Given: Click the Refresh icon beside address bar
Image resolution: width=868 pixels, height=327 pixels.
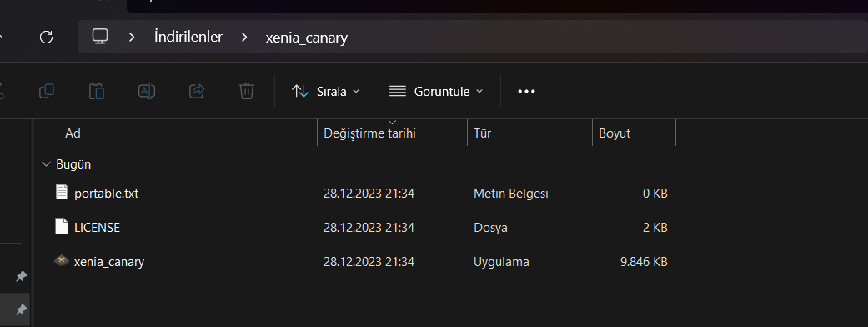Looking at the screenshot, I should pyautogui.click(x=47, y=38).
